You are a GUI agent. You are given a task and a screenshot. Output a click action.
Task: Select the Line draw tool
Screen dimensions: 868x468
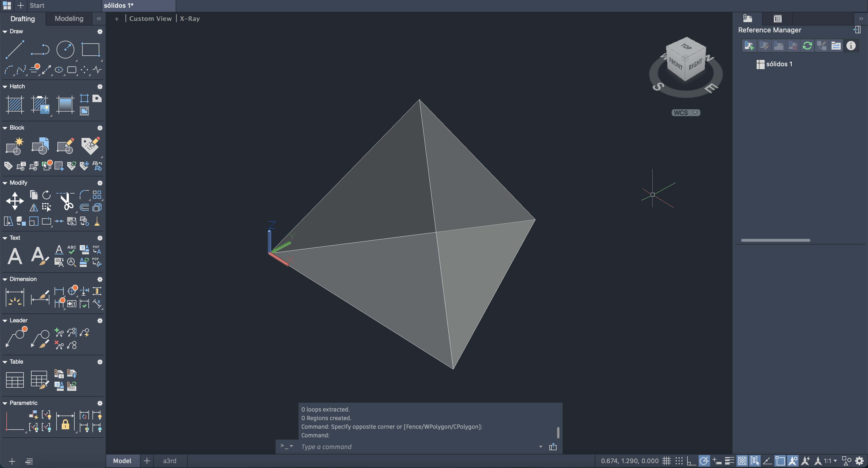(x=15, y=50)
